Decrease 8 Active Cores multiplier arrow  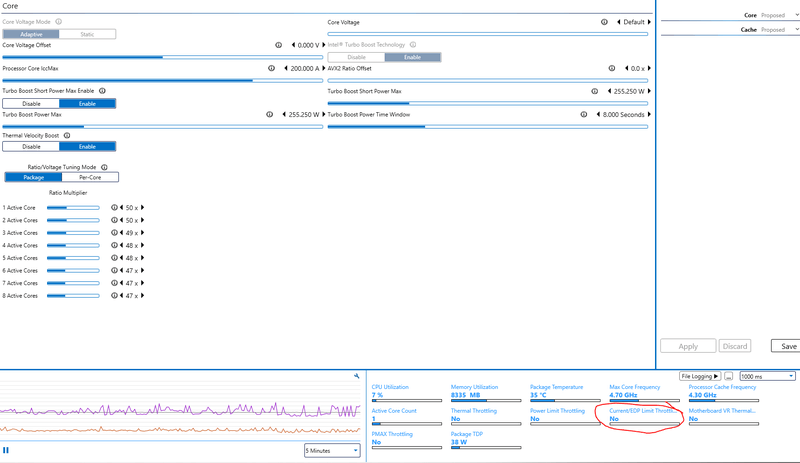[x=121, y=296]
